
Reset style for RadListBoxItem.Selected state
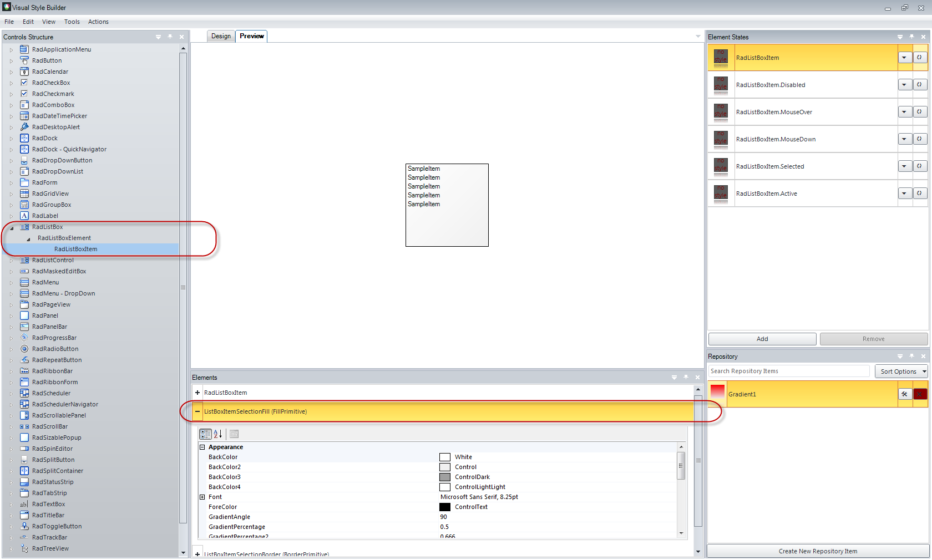(x=920, y=166)
